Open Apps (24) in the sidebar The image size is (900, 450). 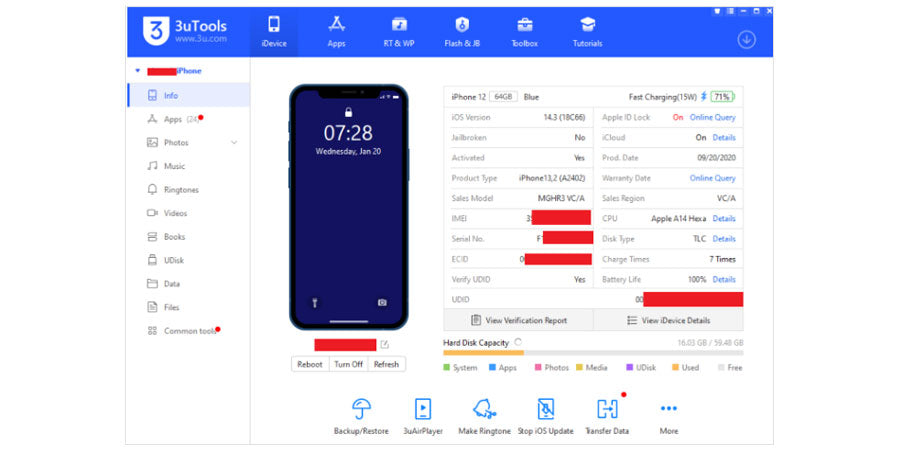pyautogui.click(x=188, y=119)
